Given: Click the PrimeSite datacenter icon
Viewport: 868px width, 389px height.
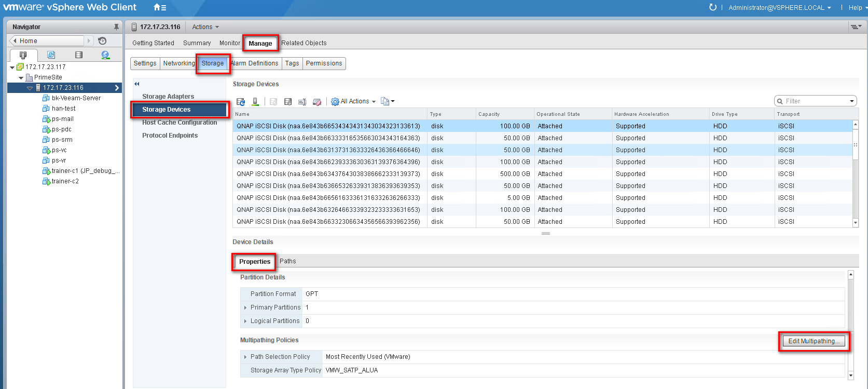Looking at the screenshot, I should [29, 77].
